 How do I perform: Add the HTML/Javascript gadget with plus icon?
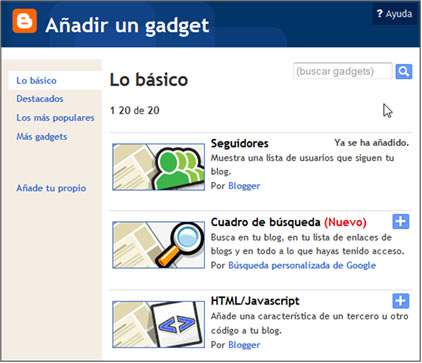pos(401,301)
